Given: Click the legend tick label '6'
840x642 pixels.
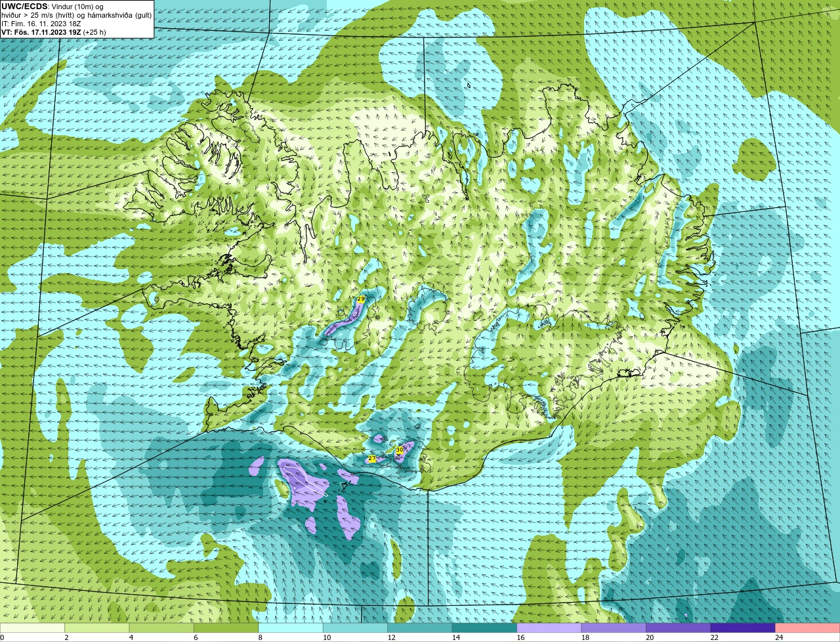Looking at the screenshot, I should [x=196, y=637].
